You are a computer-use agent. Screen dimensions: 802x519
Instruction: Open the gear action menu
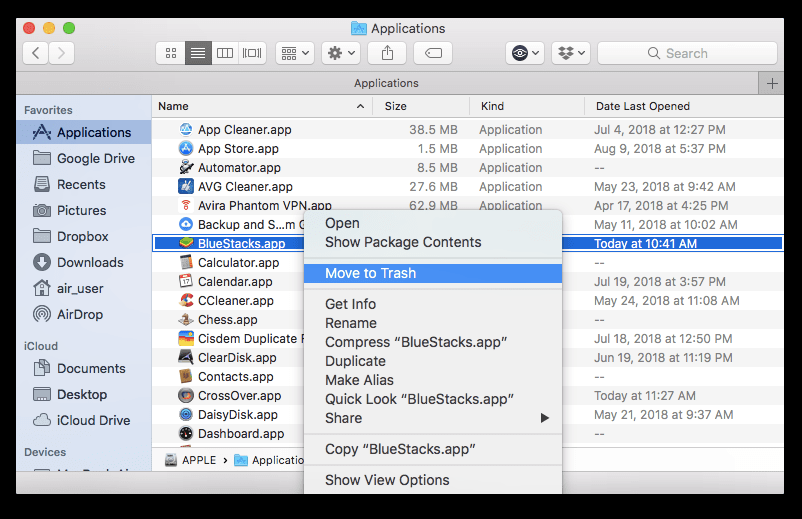pyautogui.click(x=341, y=53)
